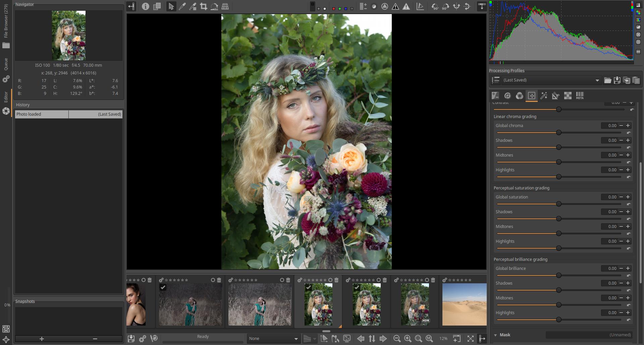Toggle clipped highlights warning indicator
The height and width of the screenshot is (345, 644).
(x=406, y=6)
